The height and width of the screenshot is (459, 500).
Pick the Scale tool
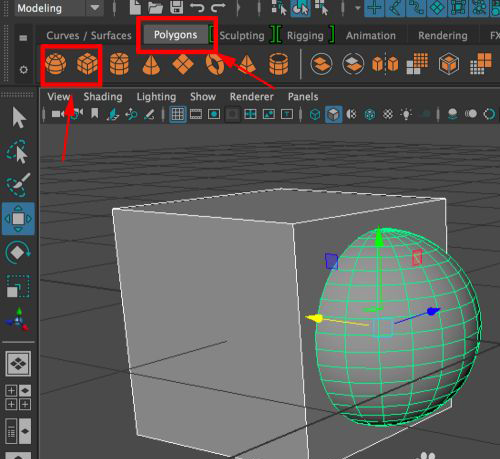point(18,286)
